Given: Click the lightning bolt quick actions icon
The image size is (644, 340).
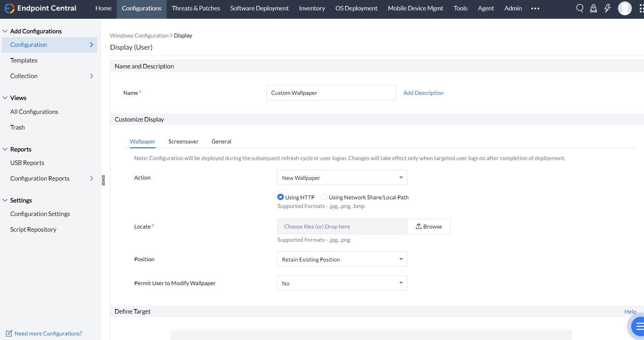Looking at the screenshot, I should tap(607, 8).
